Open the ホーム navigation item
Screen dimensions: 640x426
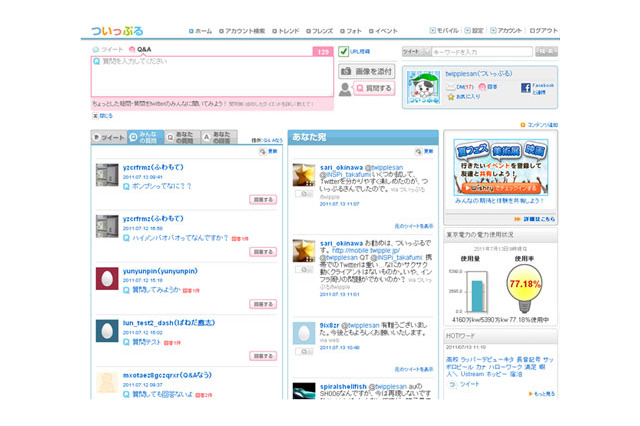(x=200, y=31)
